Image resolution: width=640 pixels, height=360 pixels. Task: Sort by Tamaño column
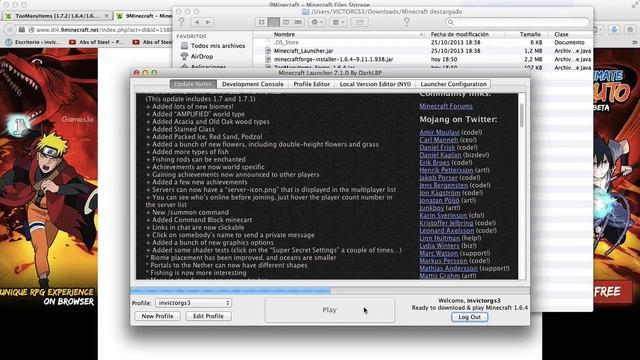[x=530, y=34]
